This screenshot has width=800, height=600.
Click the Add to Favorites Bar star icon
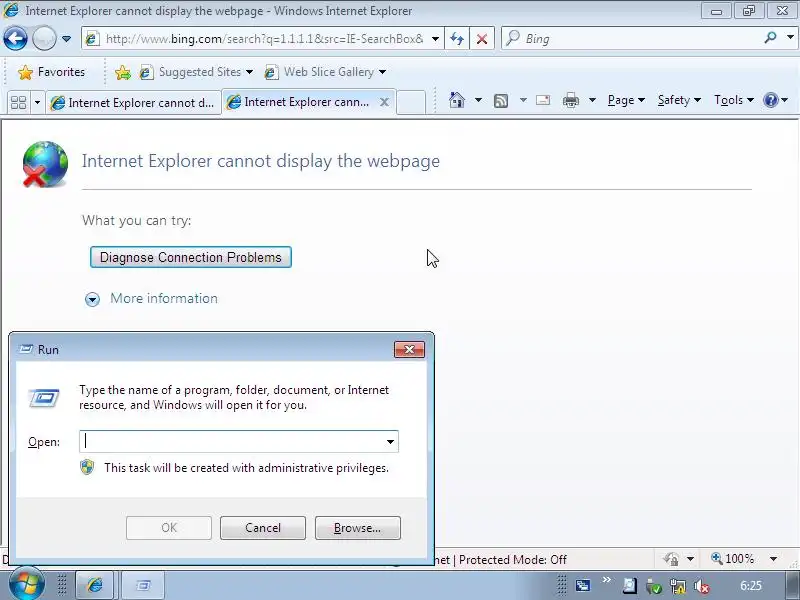tap(123, 72)
